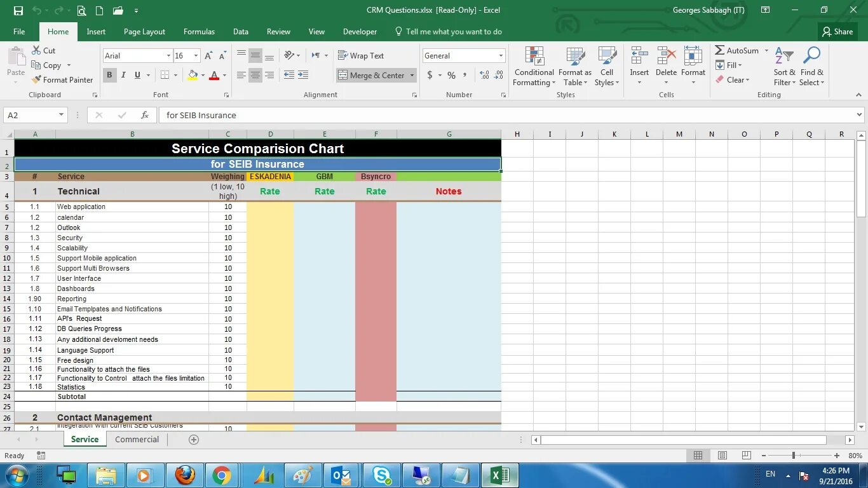This screenshot has width=868, height=488.
Task: Click the Open folder icon in the Quick Access Toolbar
Action: 118,10
